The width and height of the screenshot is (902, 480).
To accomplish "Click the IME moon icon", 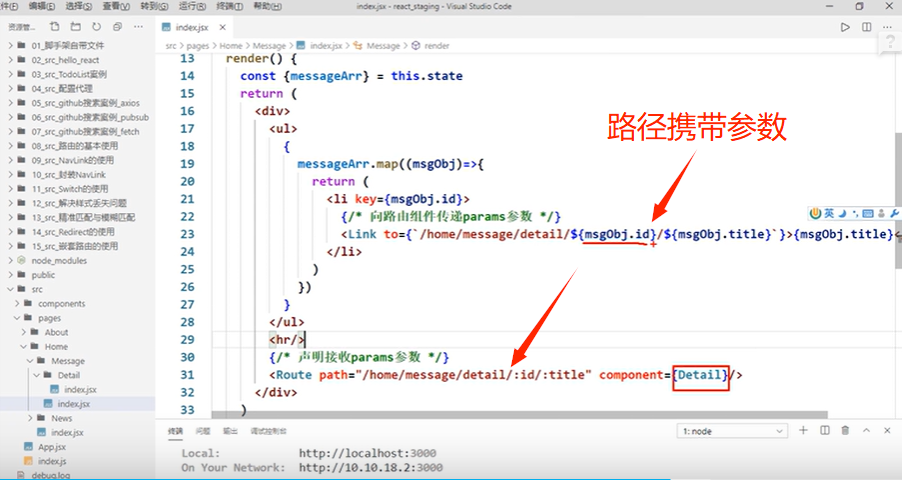I will click(x=842, y=214).
